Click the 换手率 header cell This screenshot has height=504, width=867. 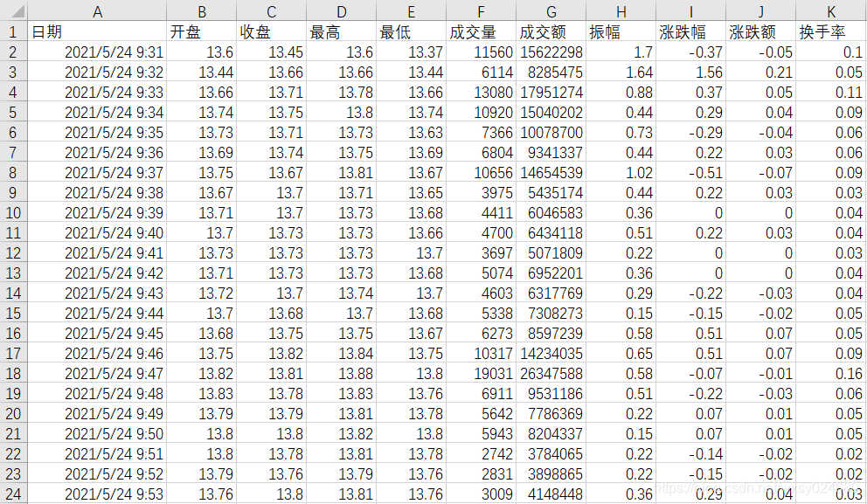[831, 32]
